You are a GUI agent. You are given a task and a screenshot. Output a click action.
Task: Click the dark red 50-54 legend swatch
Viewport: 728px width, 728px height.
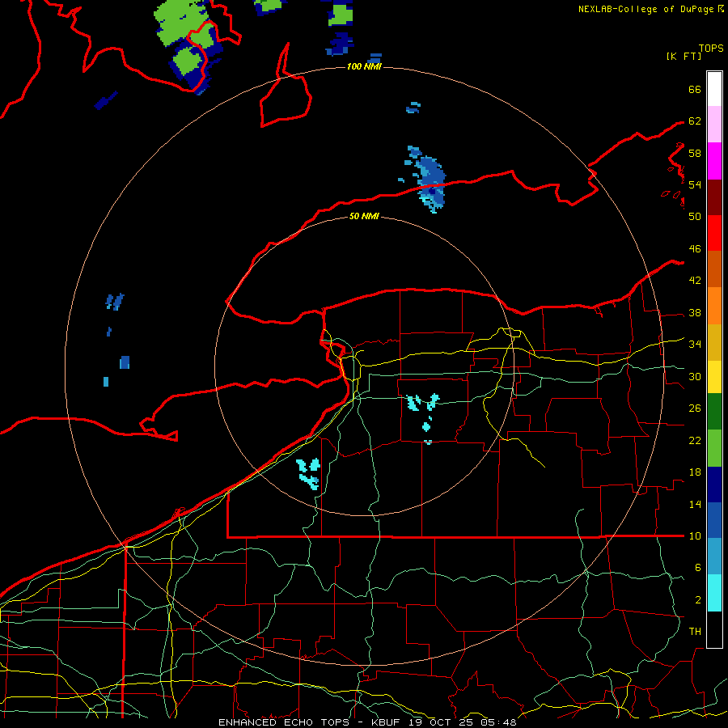(x=714, y=197)
